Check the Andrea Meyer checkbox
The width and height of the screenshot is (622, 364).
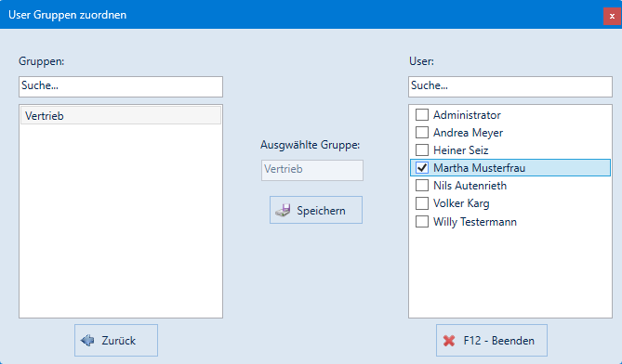coord(422,132)
